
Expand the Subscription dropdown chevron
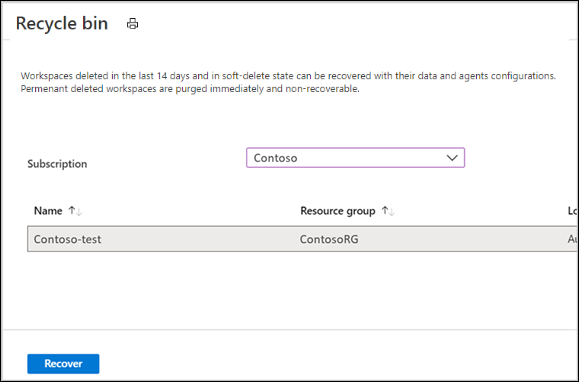(452, 158)
